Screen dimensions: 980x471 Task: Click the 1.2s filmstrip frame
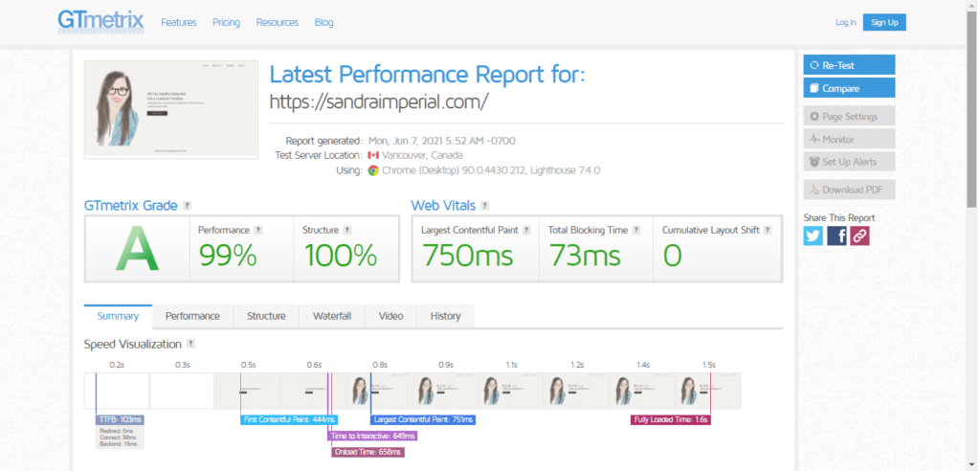tap(577, 391)
